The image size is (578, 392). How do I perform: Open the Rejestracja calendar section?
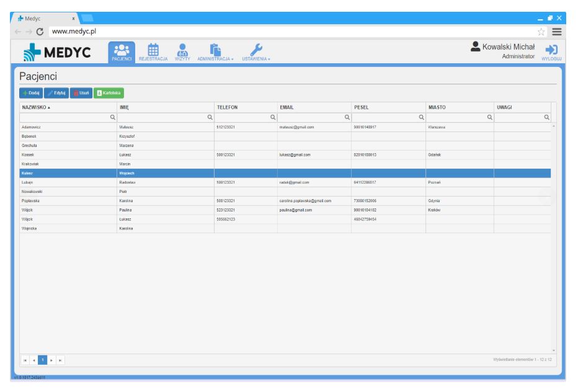click(x=153, y=52)
